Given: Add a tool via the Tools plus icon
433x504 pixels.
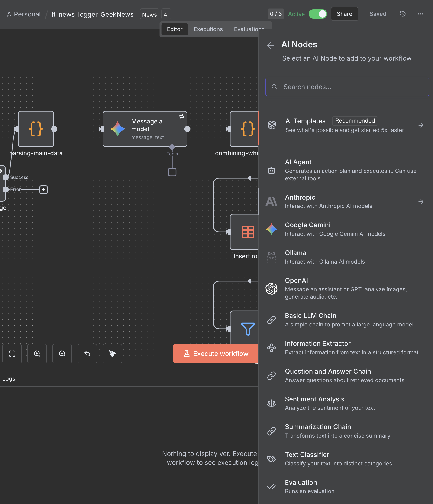Looking at the screenshot, I should (x=172, y=172).
